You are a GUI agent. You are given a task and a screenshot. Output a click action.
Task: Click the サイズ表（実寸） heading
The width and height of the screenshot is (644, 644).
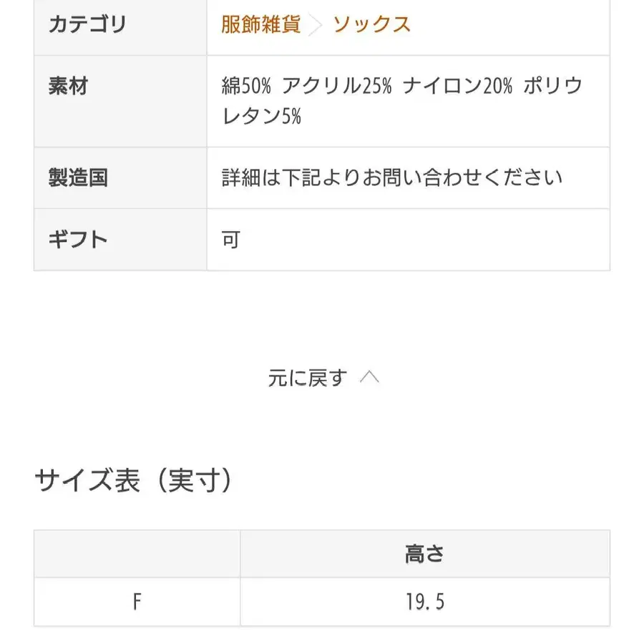134,482
